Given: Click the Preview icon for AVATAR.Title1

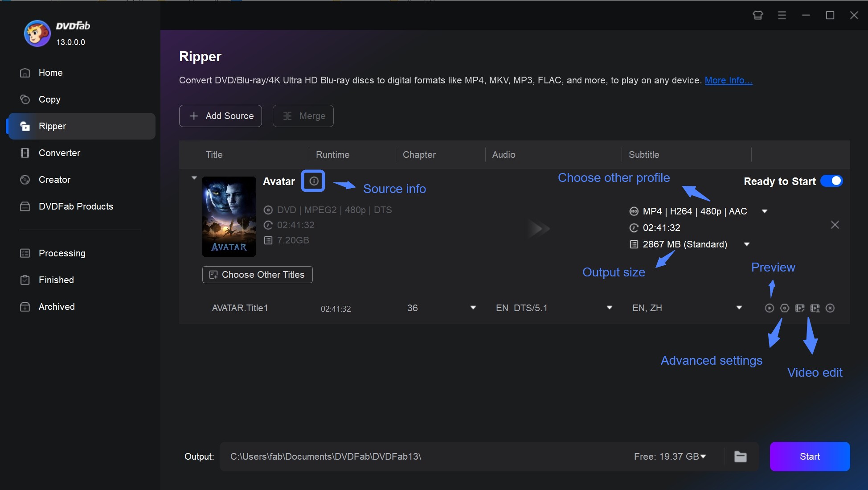Looking at the screenshot, I should (x=769, y=308).
